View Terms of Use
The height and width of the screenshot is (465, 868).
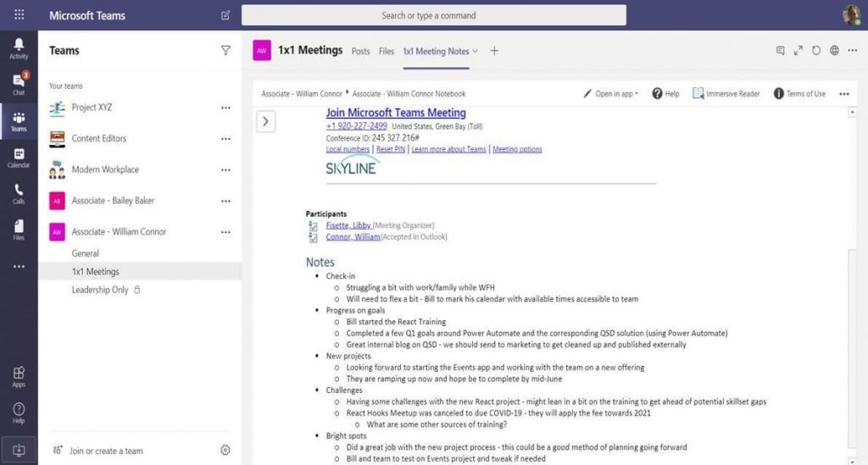(799, 93)
